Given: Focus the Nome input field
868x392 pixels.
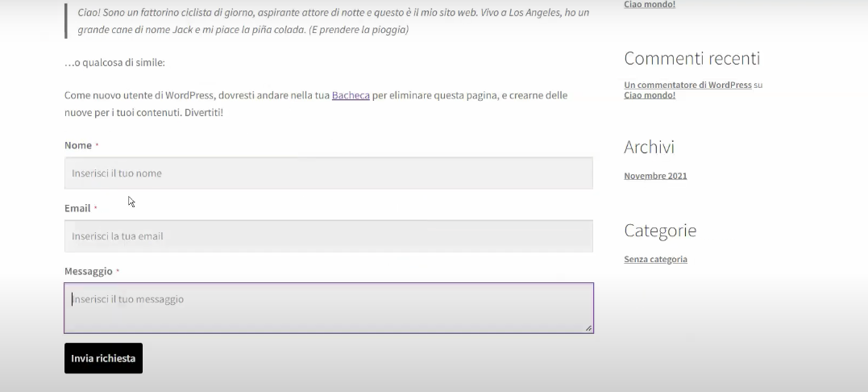Looking at the screenshot, I should pyautogui.click(x=328, y=173).
